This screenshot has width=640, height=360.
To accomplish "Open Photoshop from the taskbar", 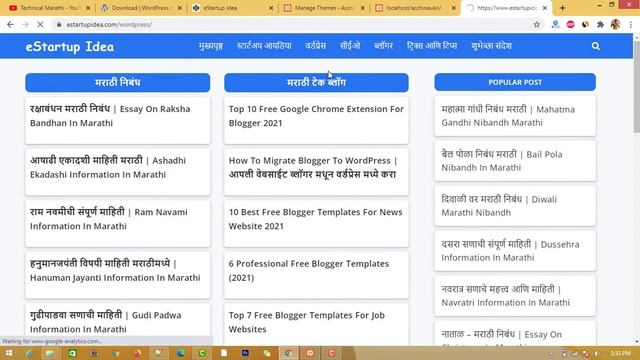I will pos(245,353).
